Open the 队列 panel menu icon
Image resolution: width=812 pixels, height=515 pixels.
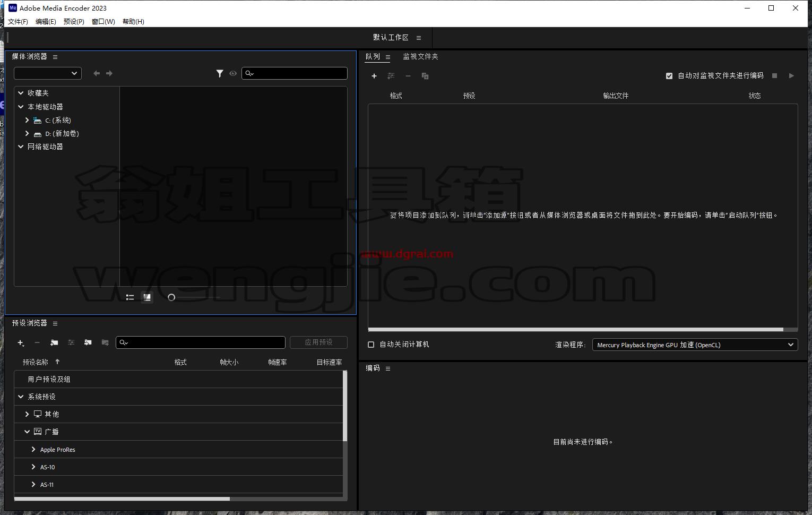coord(388,57)
